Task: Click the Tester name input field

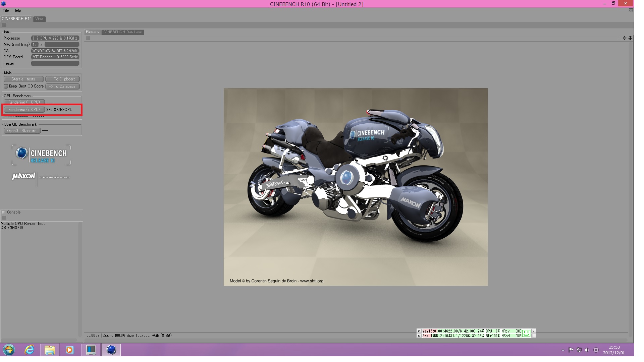Action: pyautogui.click(x=55, y=63)
